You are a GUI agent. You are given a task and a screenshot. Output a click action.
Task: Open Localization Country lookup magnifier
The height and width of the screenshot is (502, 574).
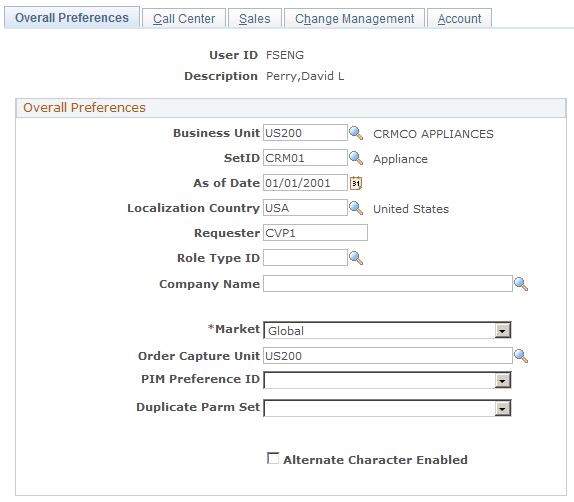tap(356, 208)
